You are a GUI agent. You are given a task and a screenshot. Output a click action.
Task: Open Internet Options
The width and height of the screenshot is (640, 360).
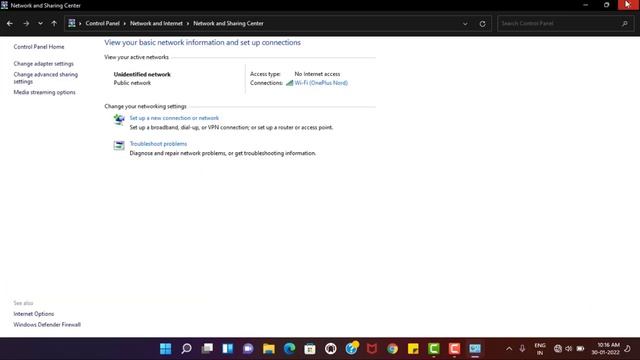click(34, 314)
